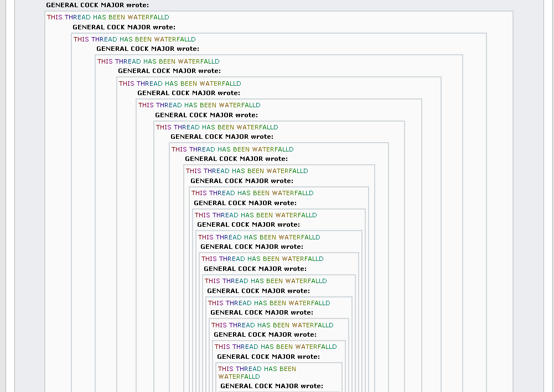The width and height of the screenshot is (554, 392).
Task: Click the WATERFALLD text wrapped onto two lines
Action: 257,373
